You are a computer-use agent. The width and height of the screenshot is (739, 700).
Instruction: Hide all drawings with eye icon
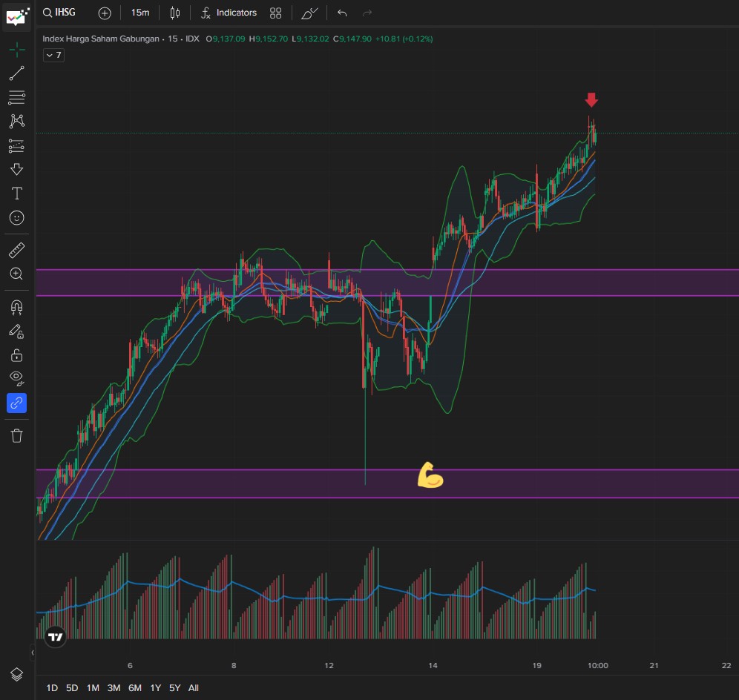pyautogui.click(x=16, y=379)
